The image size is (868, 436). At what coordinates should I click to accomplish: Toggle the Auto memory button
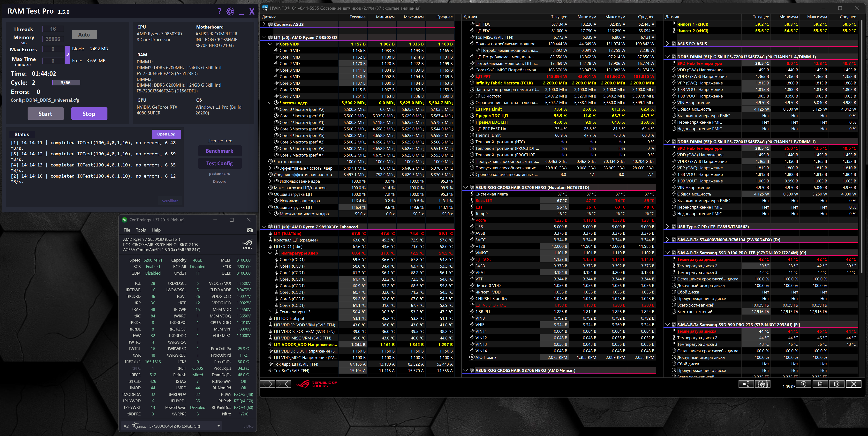point(84,34)
